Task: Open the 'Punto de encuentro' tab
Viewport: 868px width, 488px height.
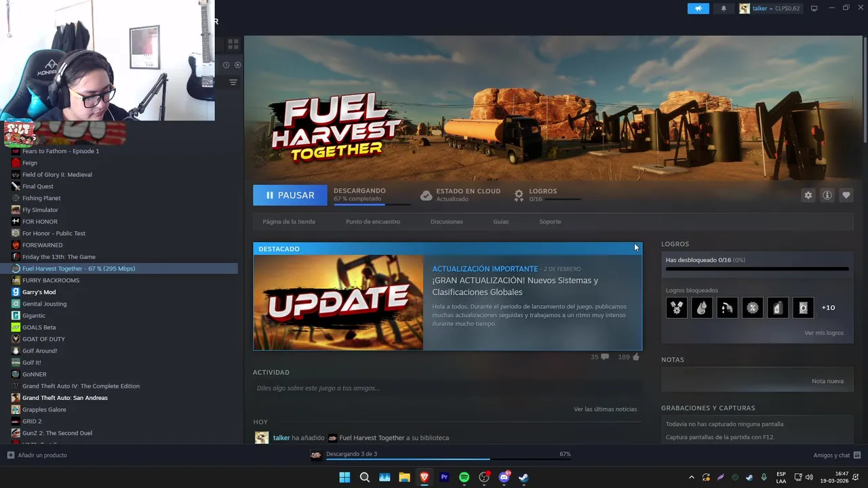Action: 373,222
